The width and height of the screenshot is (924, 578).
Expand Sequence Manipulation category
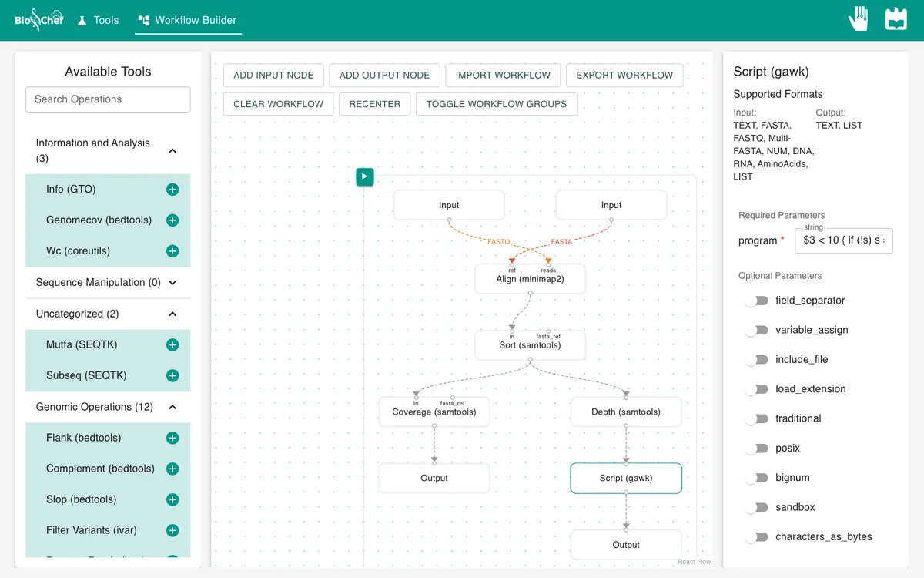[x=108, y=283]
